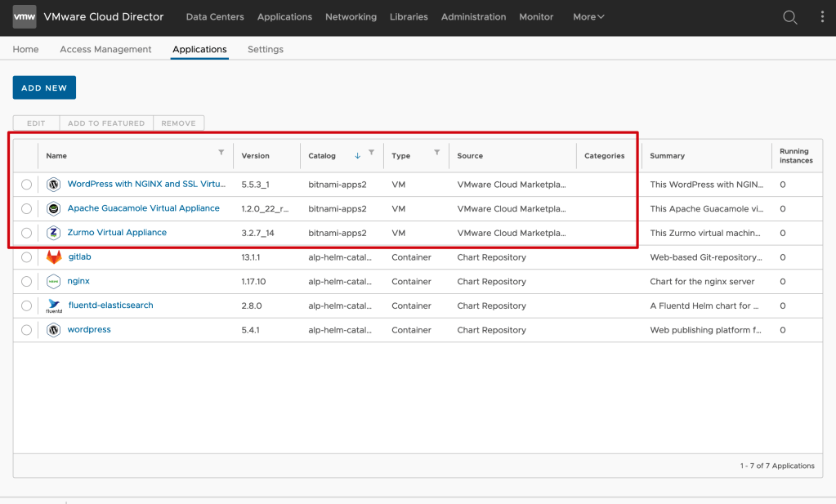Viewport: 836px width, 504px height.
Task: Open the search magnifier icon
Action: click(789, 17)
